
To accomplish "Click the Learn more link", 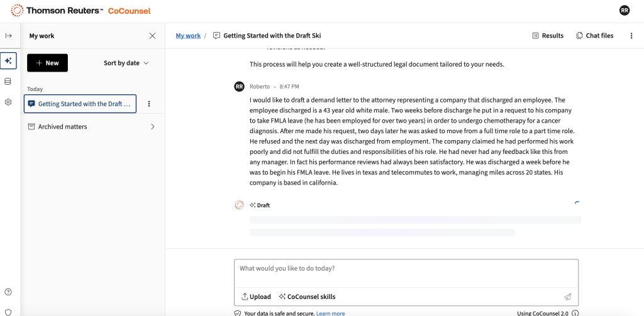I will (330, 313).
